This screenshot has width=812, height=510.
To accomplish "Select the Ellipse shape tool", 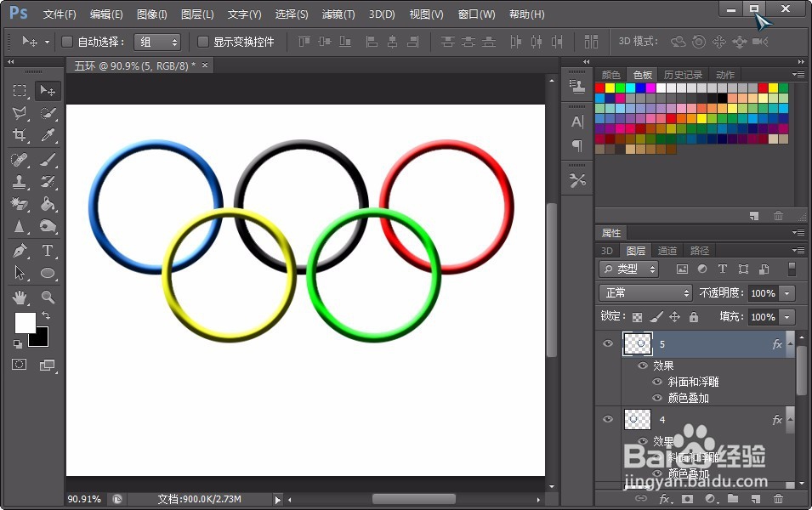I will click(x=48, y=273).
